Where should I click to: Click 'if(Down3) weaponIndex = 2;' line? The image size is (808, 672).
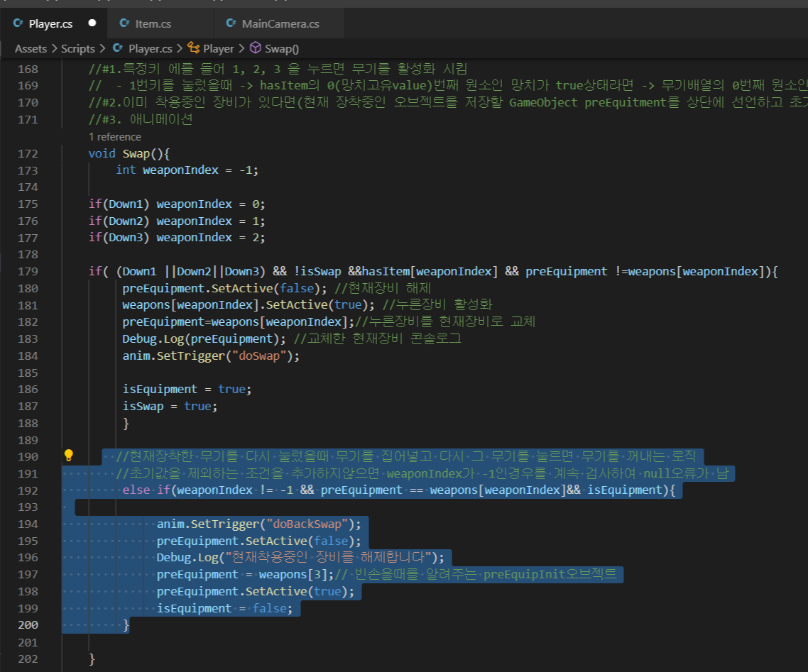177,238
